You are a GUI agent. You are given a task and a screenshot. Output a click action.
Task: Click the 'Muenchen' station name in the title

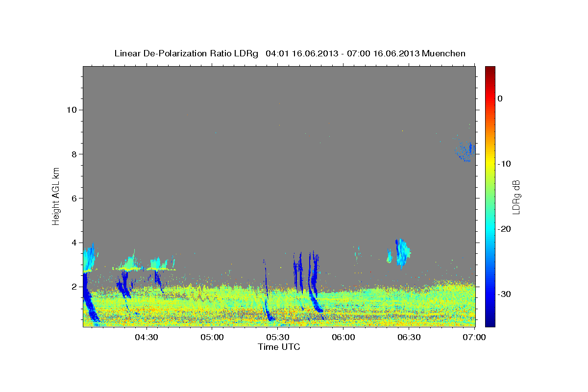tap(444, 53)
